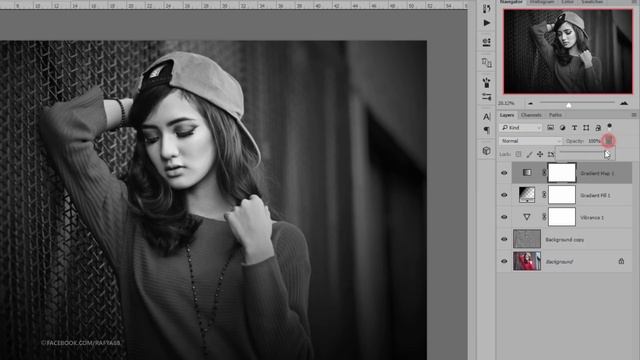Image resolution: width=640 pixels, height=360 pixels.
Task: Hide the Gradient Fill 1 layer
Action: click(504, 195)
